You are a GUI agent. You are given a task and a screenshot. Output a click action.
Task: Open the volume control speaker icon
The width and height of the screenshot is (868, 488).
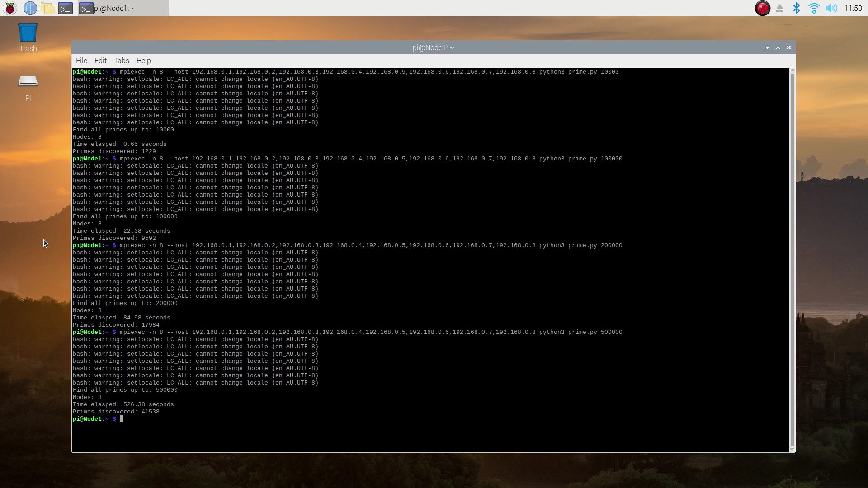click(x=831, y=8)
